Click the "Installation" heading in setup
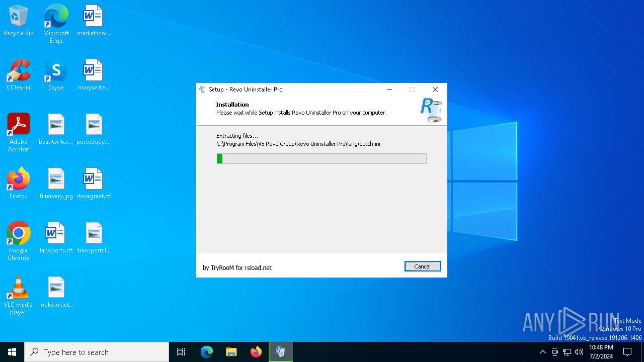The height and width of the screenshot is (362, 644). [x=232, y=105]
